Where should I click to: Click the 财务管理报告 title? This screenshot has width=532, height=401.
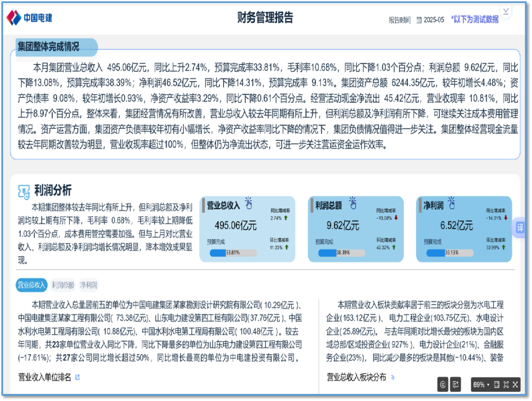(x=265, y=18)
